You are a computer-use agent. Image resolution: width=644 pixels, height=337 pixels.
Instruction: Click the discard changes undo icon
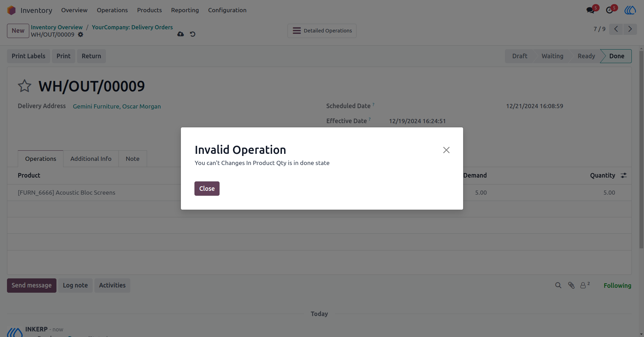(x=192, y=34)
